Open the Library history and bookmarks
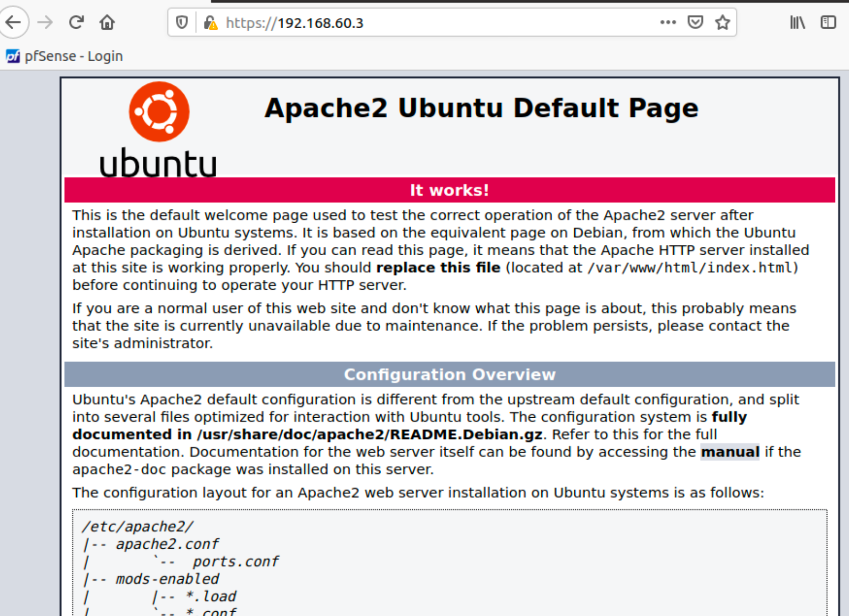Image resolution: width=849 pixels, height=616 pixels. click(798, 22)
